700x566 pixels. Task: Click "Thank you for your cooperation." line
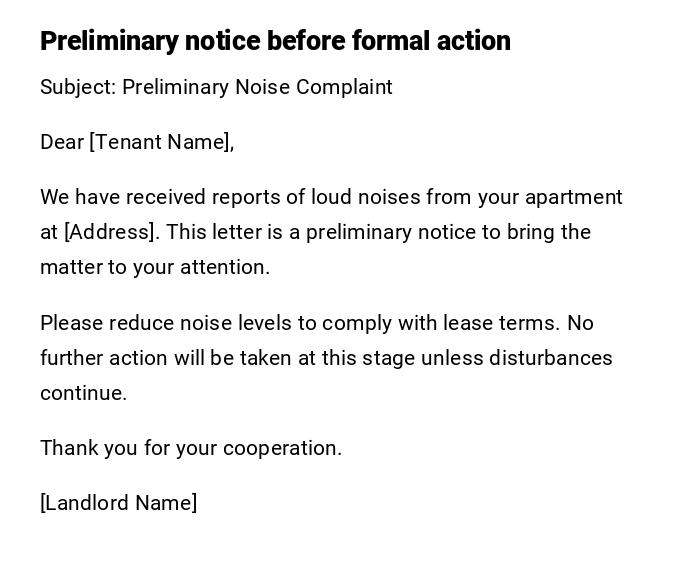pos(191,448)
